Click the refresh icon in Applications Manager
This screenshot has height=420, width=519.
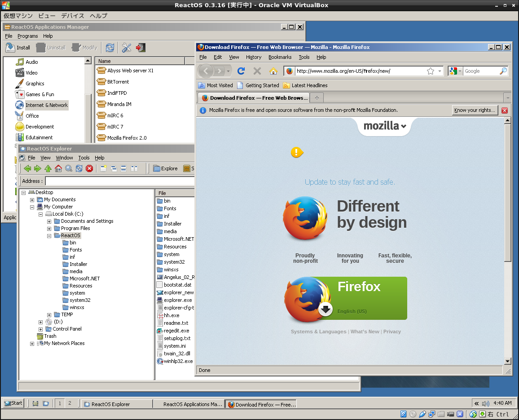point(110,48)
